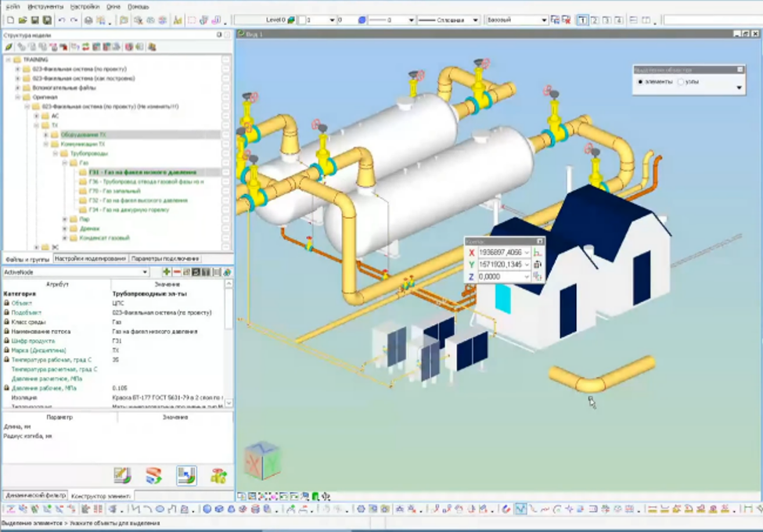Click the Open file folder icon
Screen dimensions: 763x532
pos(22,20)
